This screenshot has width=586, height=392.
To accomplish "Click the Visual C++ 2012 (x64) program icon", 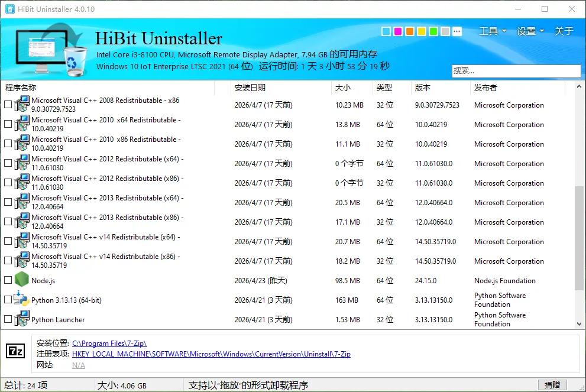I will click(x=22, y=162).
